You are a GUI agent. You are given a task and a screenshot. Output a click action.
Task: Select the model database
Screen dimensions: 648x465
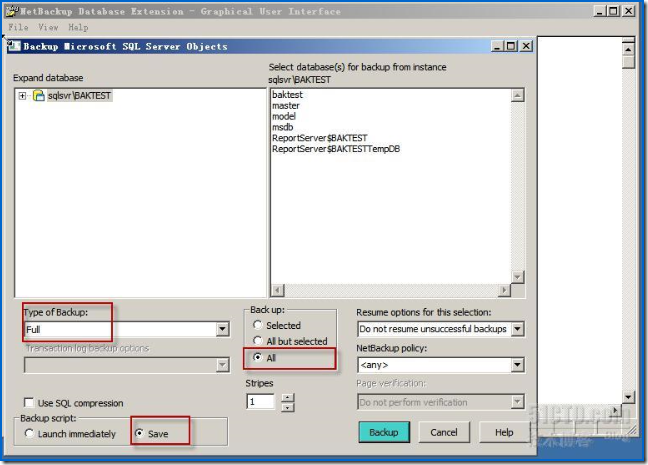click(x=284, y=116)
